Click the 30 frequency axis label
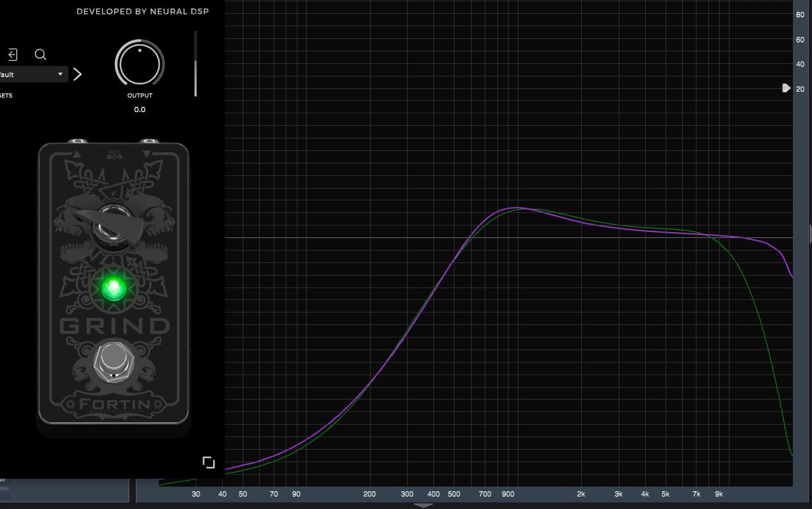Image resolution: width=812 pixels, height=509 pixels. coord(196,494)
